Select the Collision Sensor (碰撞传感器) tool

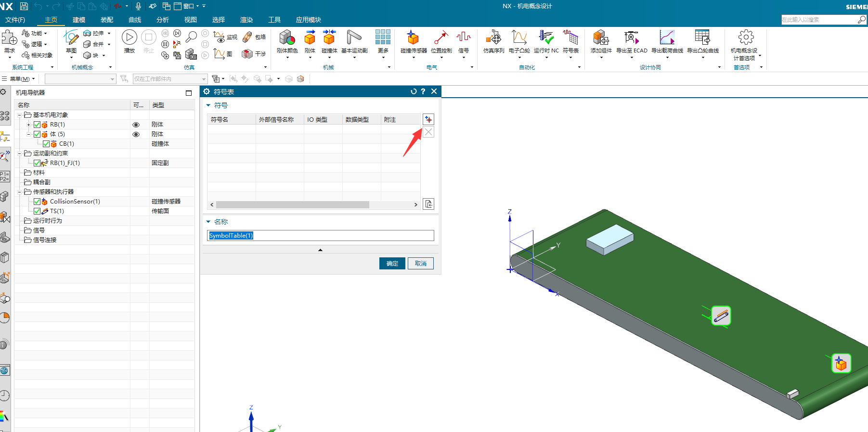tap(414, 41)
